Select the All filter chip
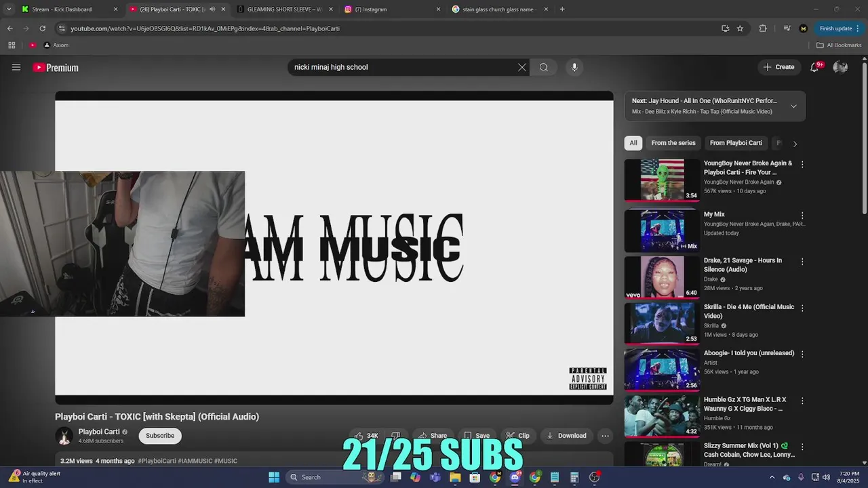Screen dimensions: 868x488 (x=633, y=143)
